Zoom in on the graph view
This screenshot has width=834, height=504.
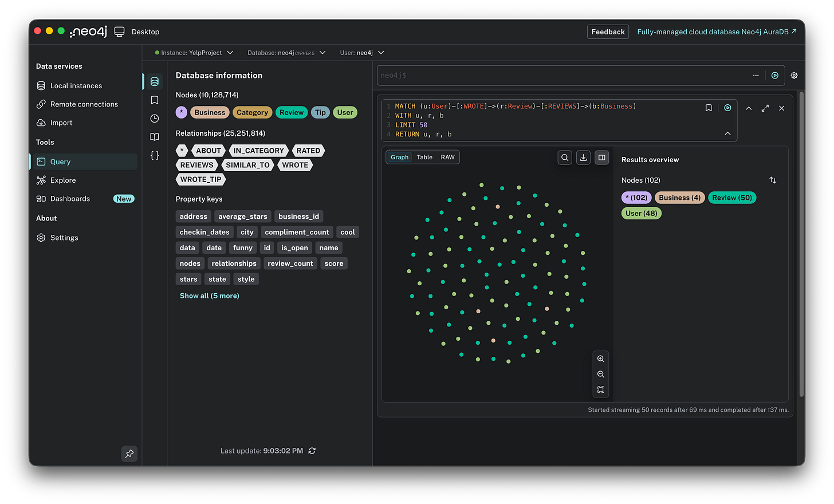coord(600,359)
